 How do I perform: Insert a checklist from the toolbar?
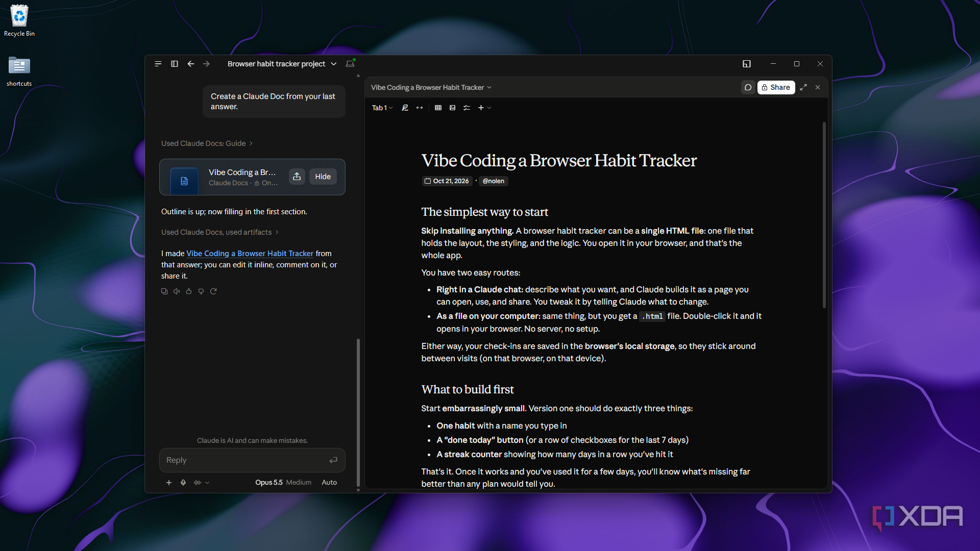pos(467,108)
